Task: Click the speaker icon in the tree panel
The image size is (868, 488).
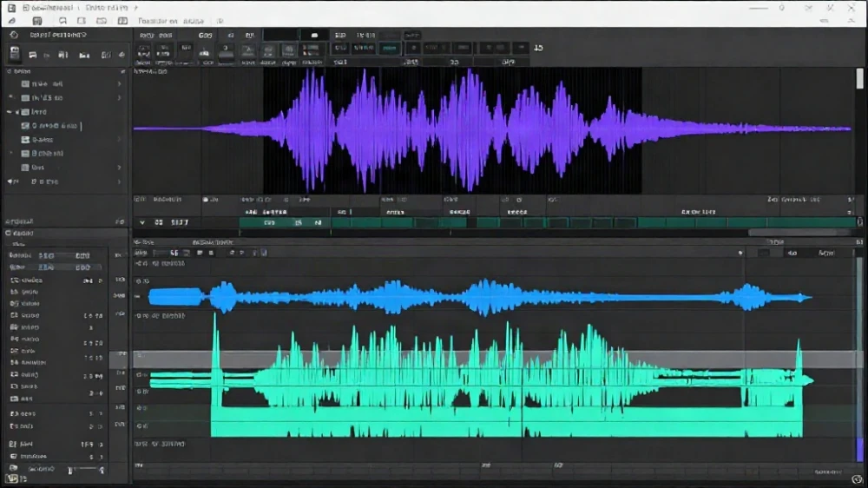Action: (x=11, y=181)
